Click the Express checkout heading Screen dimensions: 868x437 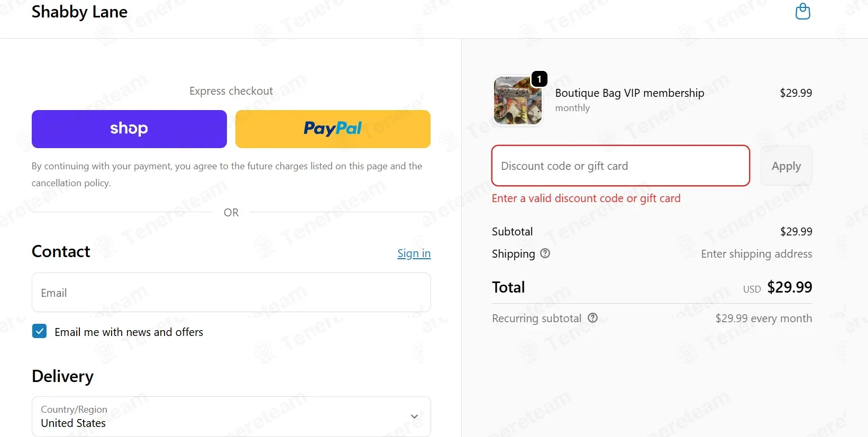(x=231, y=91)
